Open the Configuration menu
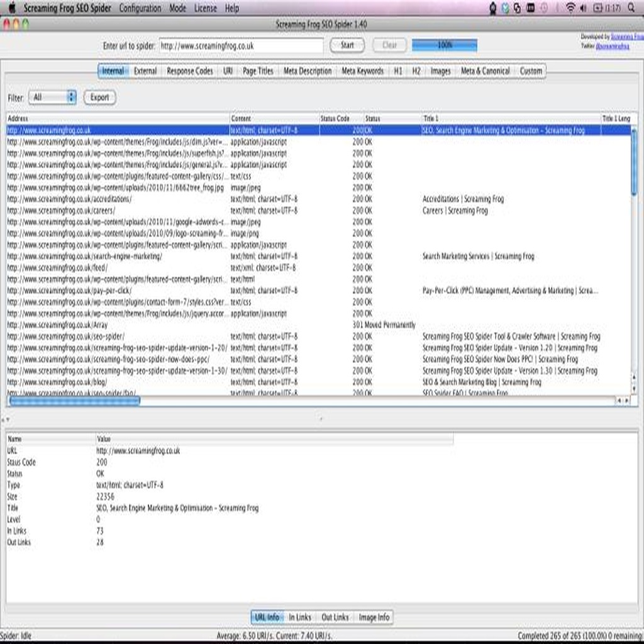644x644 pixels. click(140, 8)
